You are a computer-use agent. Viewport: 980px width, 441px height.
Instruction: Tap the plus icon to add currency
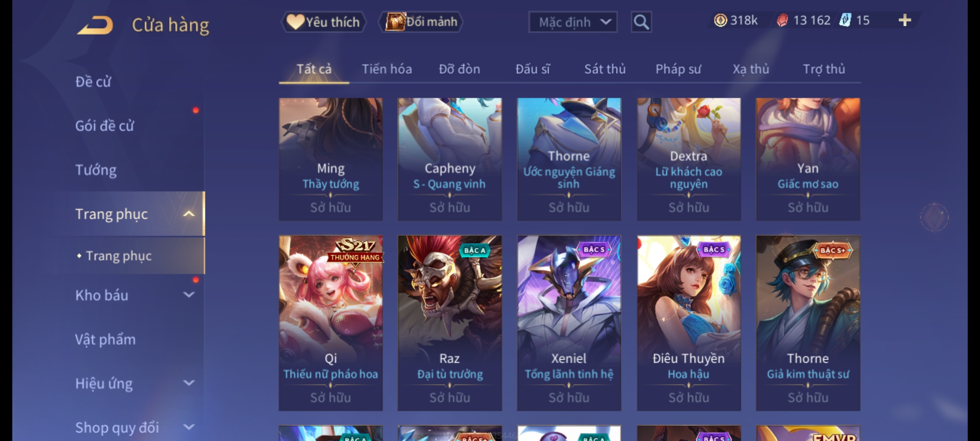(x=905, y=20)
